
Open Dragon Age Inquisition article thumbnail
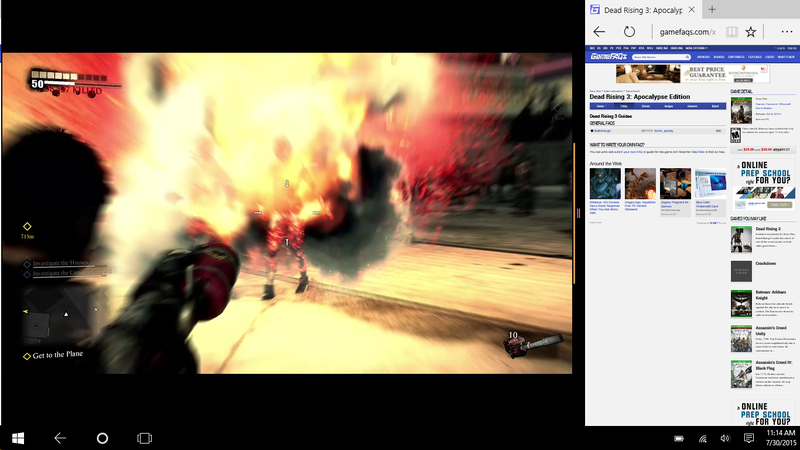coord(640,184)
